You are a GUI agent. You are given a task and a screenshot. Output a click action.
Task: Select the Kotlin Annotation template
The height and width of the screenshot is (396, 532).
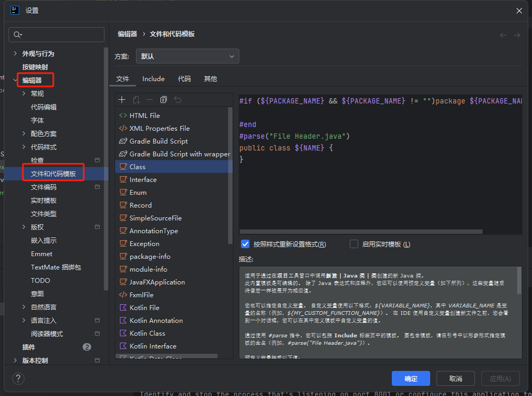tap(174, 321)
